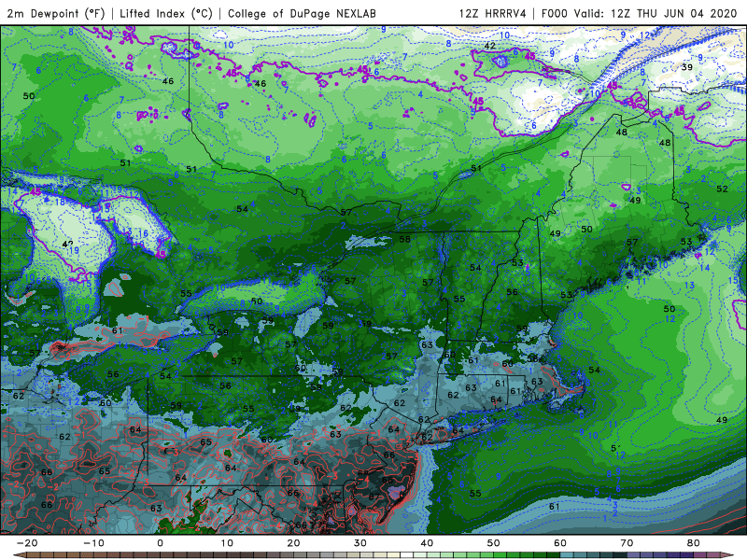Click the right arrow end of the colorbar
This screenshot has width=747, height=560.
pyautogui.click(x=727, y=555)
